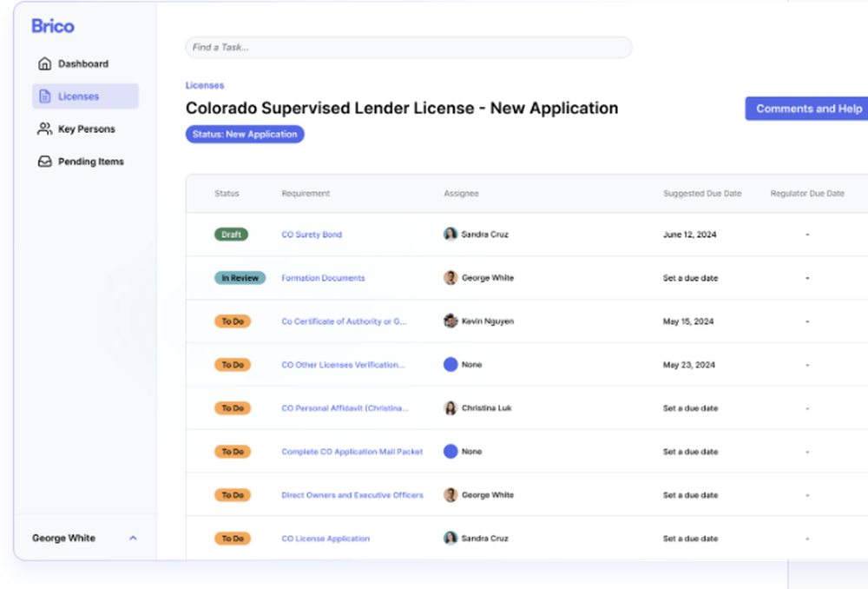868x589 pixels.
Task: Click the Pending Items inbox icon
Action: click(x=45, y=162)
